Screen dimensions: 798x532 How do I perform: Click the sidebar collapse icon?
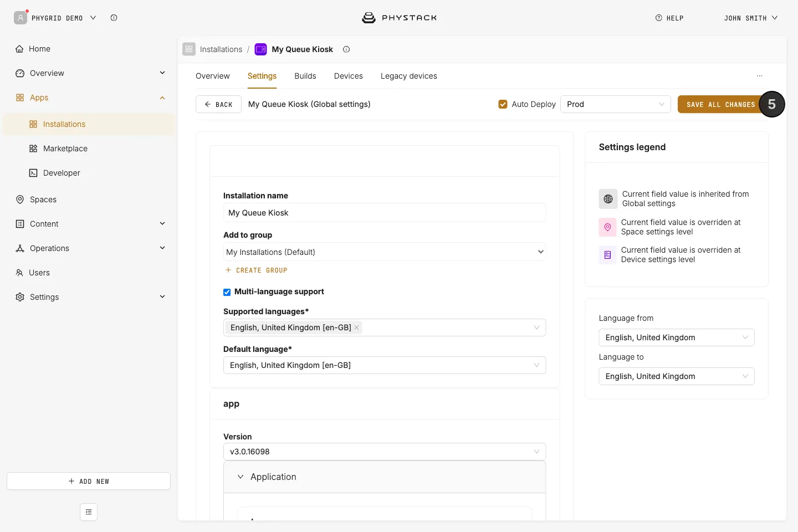click(89, 512)
